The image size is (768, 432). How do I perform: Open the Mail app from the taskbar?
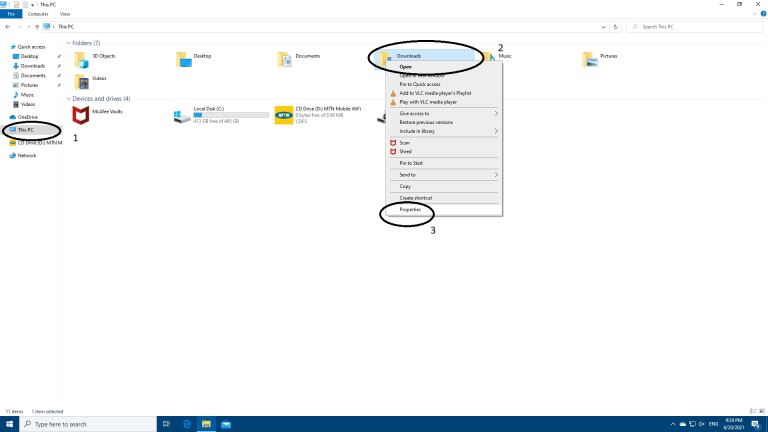(226, 424)
